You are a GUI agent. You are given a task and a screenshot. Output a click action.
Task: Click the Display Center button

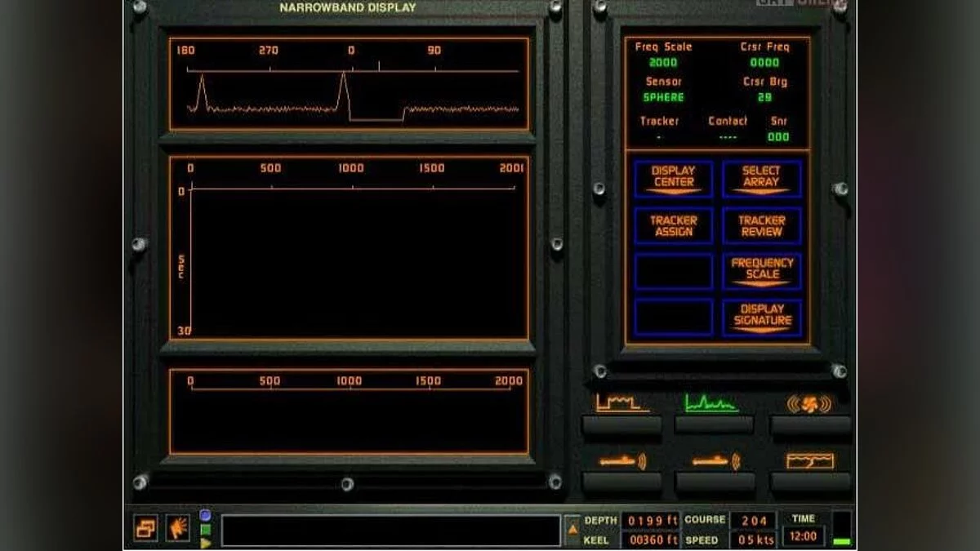pos(674,179)
